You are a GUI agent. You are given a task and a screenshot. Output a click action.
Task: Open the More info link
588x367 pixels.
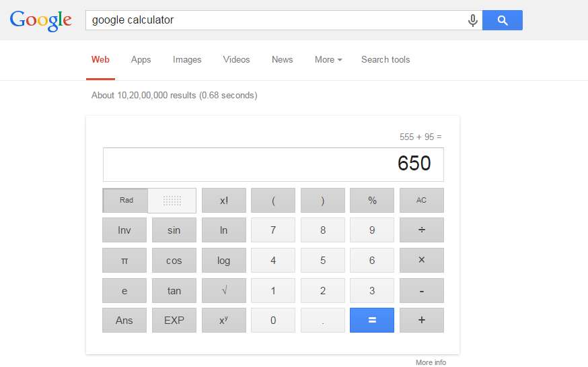coord(431,362)
